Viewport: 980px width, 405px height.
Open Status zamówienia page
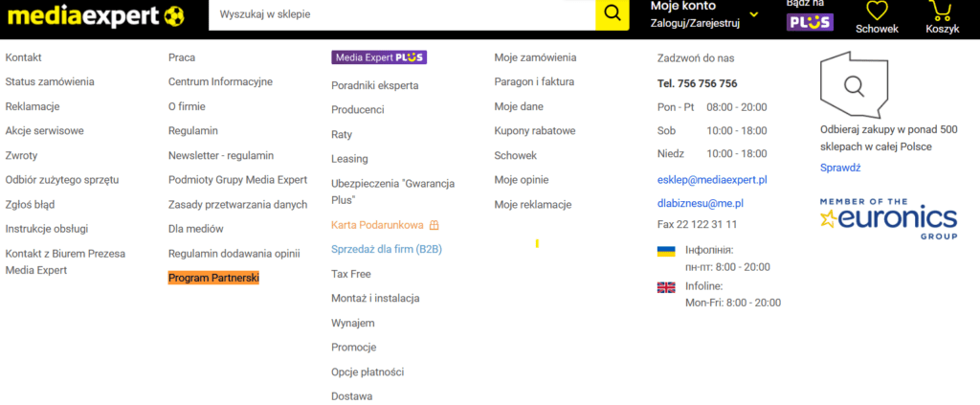click(50, 82)
